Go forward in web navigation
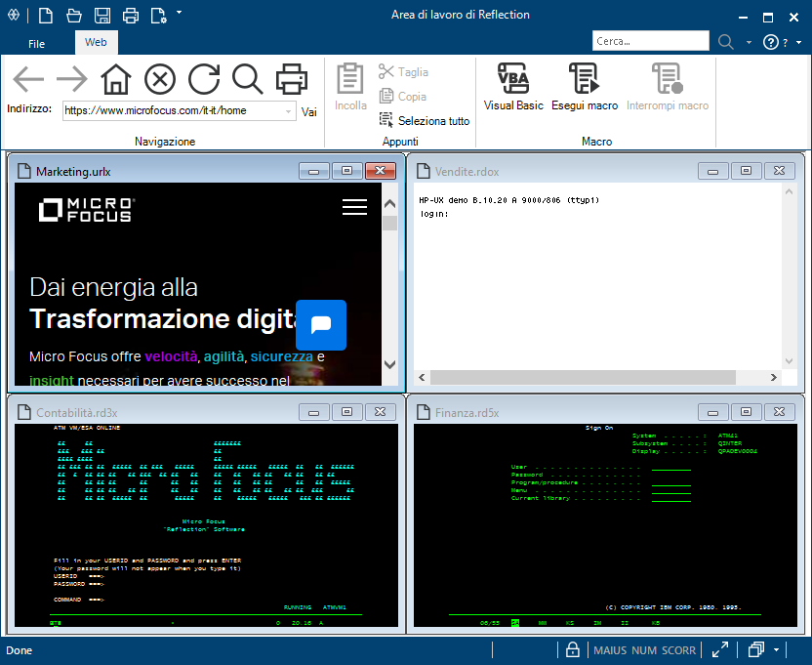This screenshot has height=665, width=812. [x=72, y=79]
